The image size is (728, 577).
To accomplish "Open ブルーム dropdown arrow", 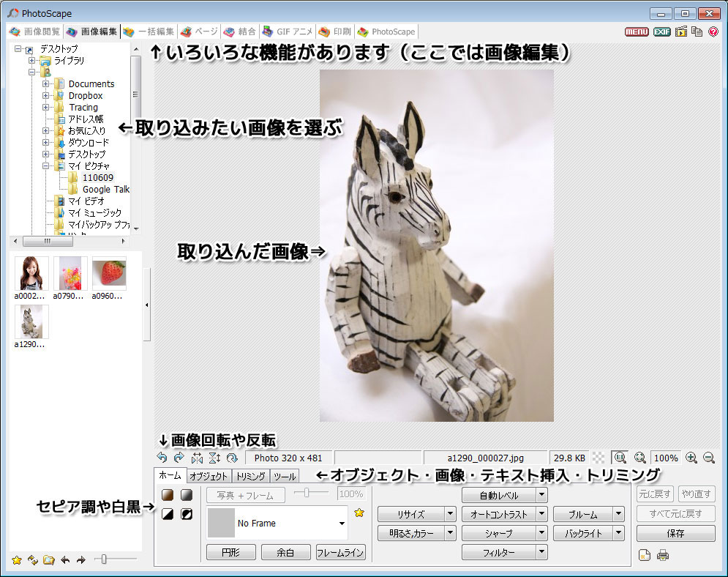I will coord(618,514).
